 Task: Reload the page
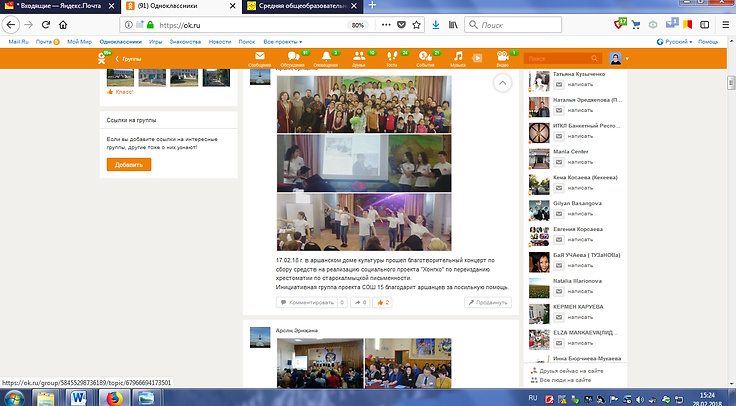pyautogui.click(x=46, y=25)
